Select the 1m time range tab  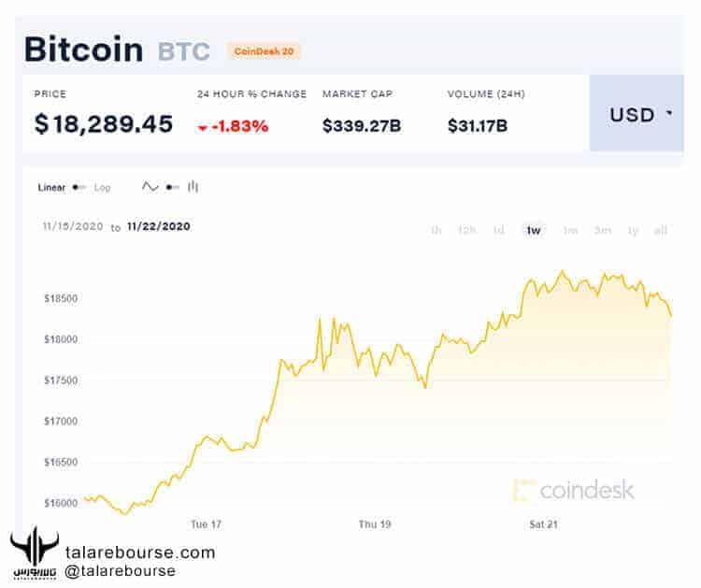569,230
